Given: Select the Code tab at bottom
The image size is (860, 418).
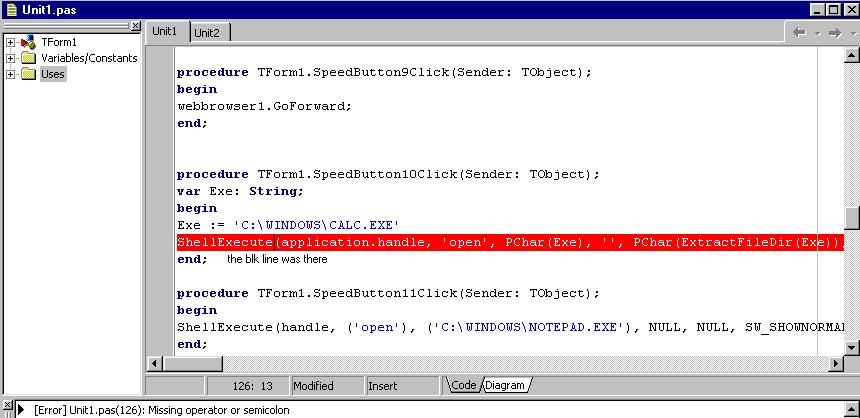Looking at the screenshot, I should tap(463, 386).
